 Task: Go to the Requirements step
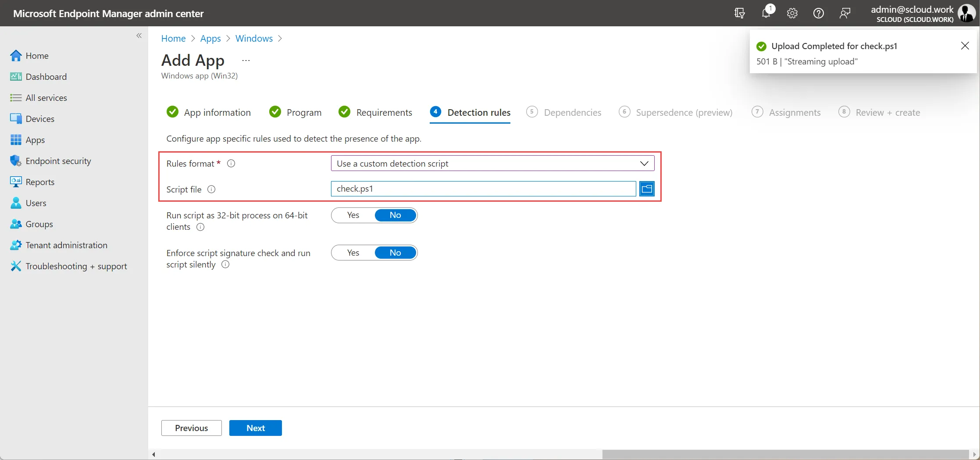pyautogui.click(x=376, y=113)
